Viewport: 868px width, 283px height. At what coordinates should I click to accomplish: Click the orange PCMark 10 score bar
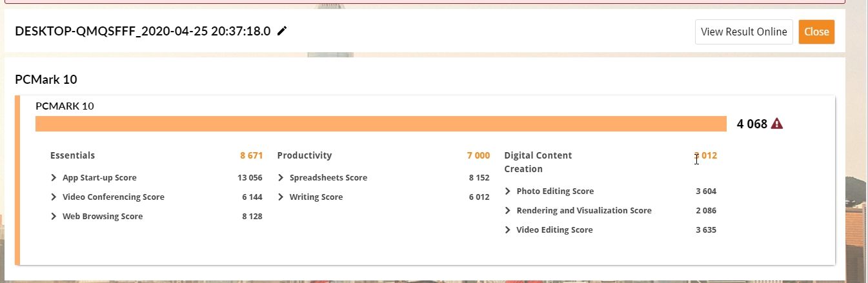coord(381,124)
